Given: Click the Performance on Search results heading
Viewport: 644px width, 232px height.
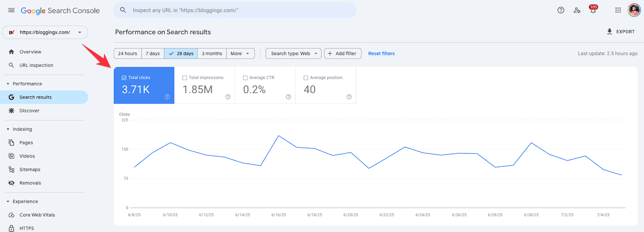Looking at the screenshot, I should 163,32.
